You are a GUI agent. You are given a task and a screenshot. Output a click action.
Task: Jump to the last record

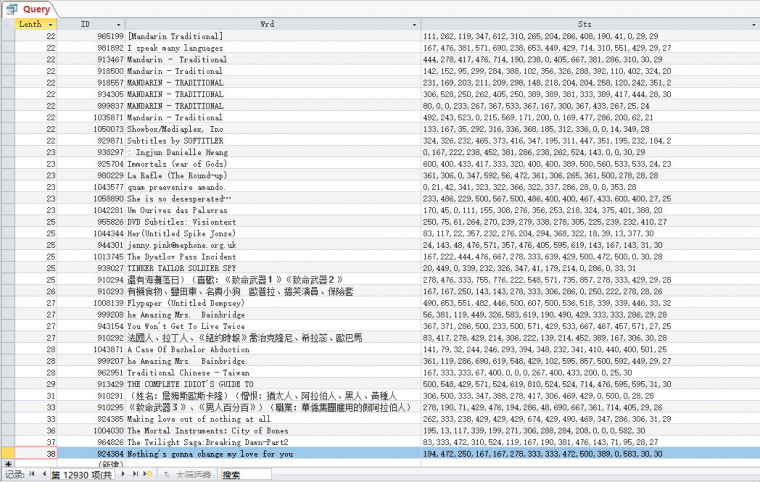[x=135, y=474]
